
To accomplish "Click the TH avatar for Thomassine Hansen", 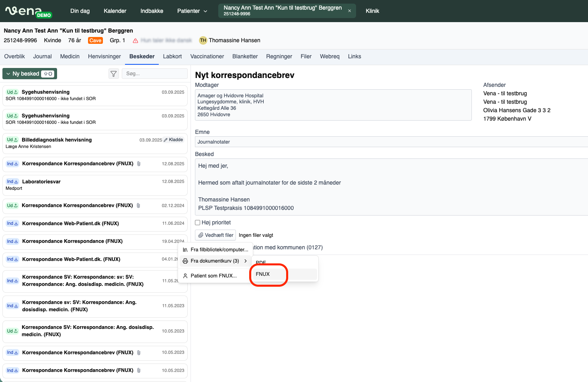I will pos(203,40).
